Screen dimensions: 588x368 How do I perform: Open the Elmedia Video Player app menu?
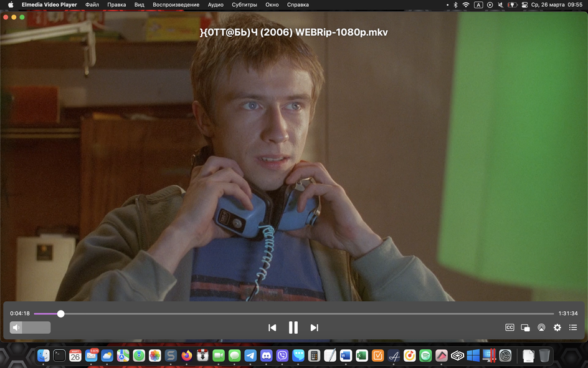coord(49,5)
